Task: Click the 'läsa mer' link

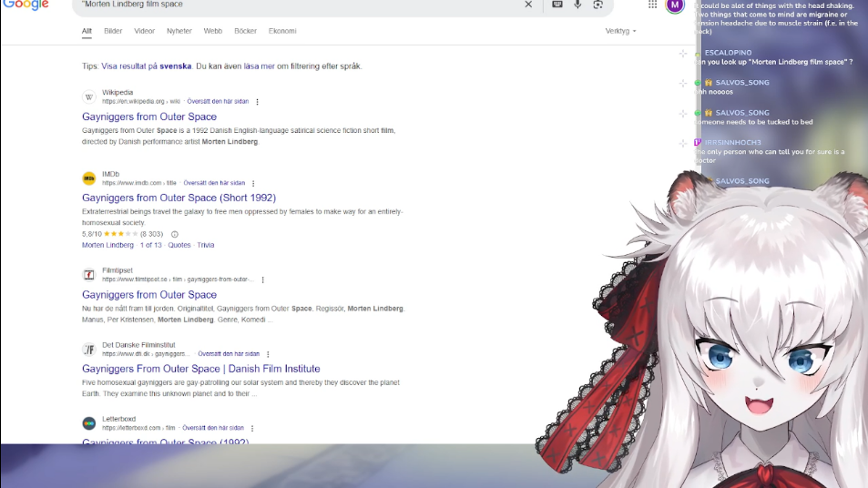Action: [259, 66]
